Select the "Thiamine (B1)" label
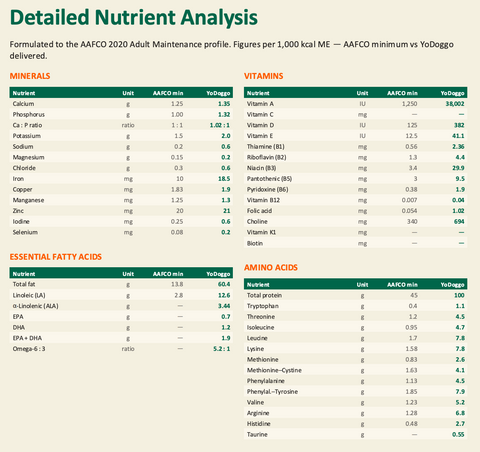This screenshot has width=480, height=452. pyautogui.click(x=266, y=146)
